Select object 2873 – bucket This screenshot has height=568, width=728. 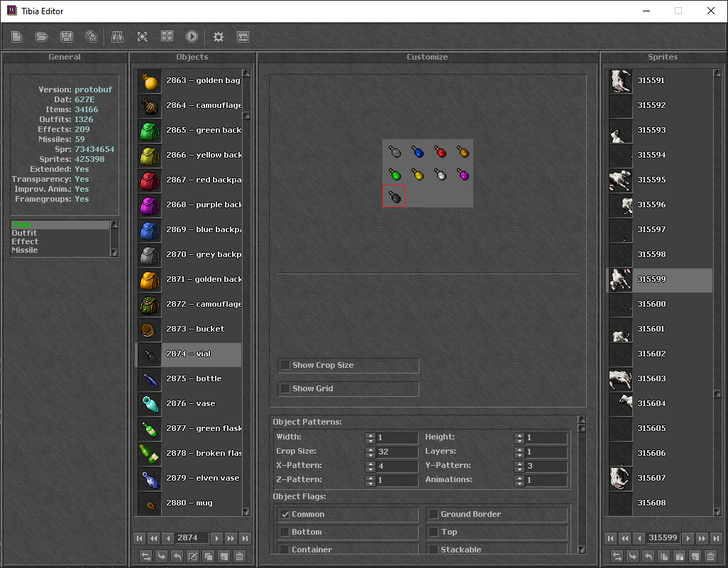[x=189, y=329]
